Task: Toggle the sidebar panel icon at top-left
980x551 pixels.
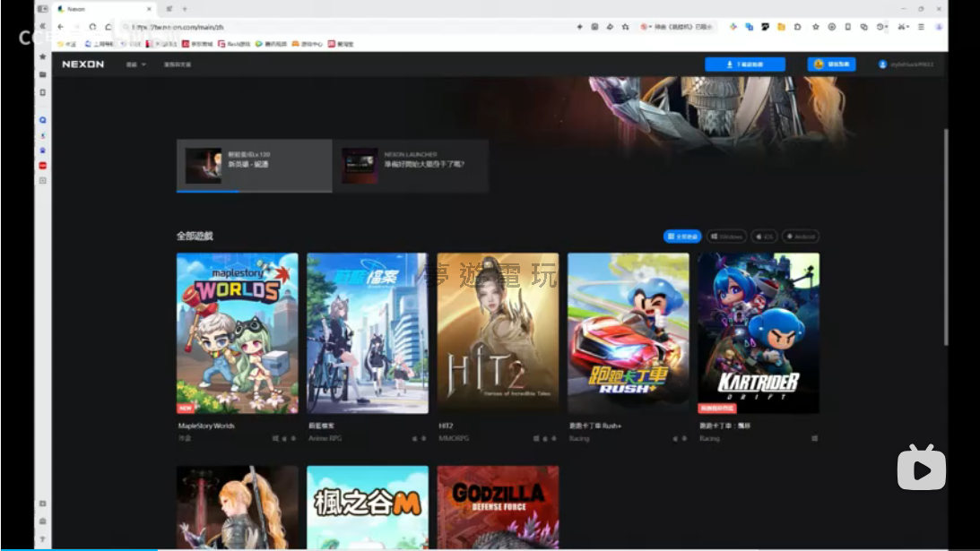Action: (42, 9)
